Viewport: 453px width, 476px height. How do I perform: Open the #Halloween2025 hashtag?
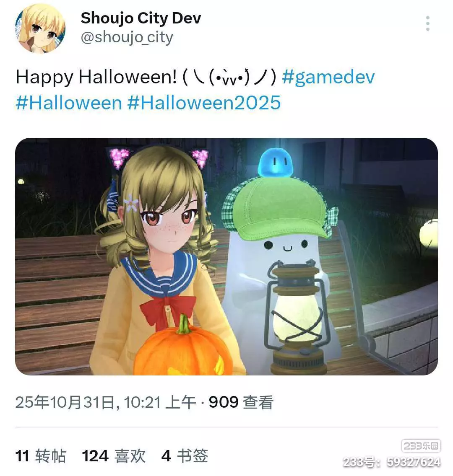click(x=204, y=103)
